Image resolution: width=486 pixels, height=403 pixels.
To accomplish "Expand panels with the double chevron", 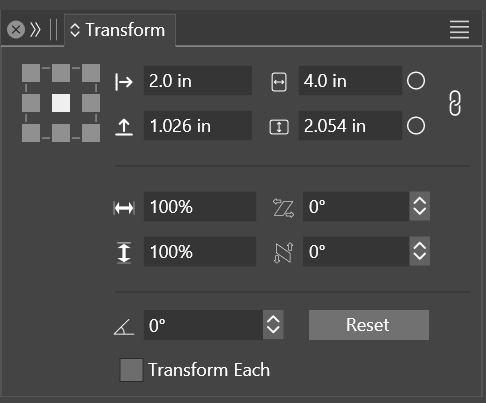I will [x=35, y=30].
